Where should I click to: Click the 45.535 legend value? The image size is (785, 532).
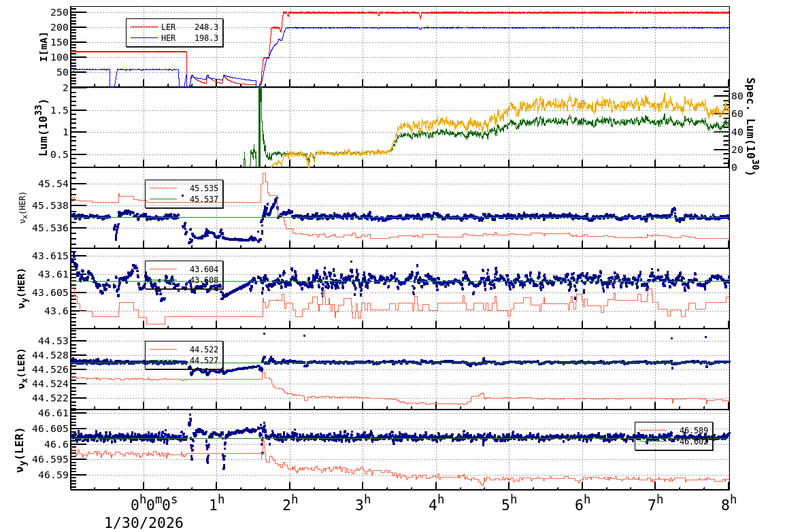(x=204, y=188)
